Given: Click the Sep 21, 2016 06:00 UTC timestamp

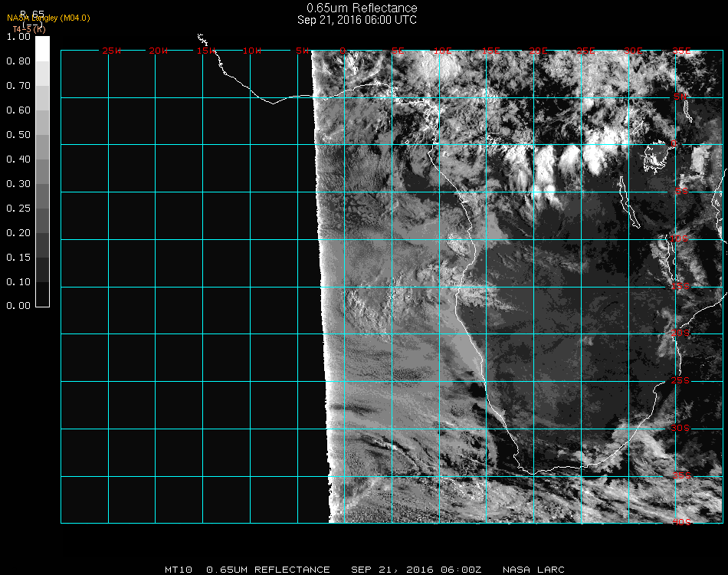Looking at the screenshot, I should pos(357,20).
